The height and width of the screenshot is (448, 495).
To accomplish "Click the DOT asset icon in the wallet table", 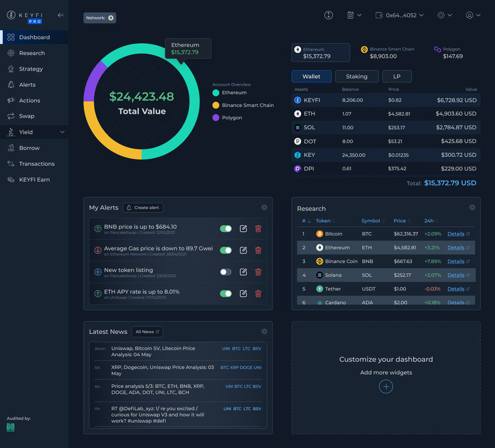I will pyautogui.click(x=298, y=141).
